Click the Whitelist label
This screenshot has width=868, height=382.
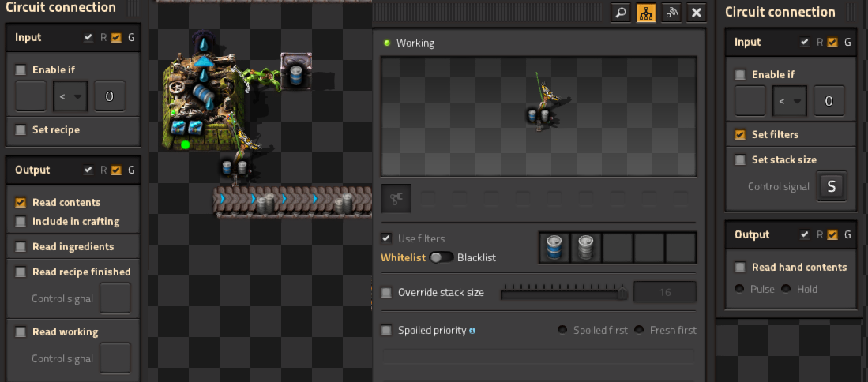403,257
